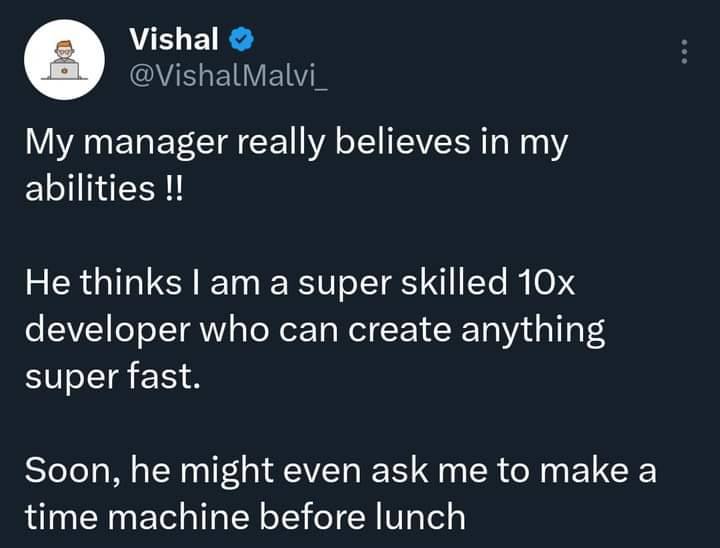Screen dimensions: 720x548
Task: Click the laptop illustration inside the avatar
Action: [64, 71]
